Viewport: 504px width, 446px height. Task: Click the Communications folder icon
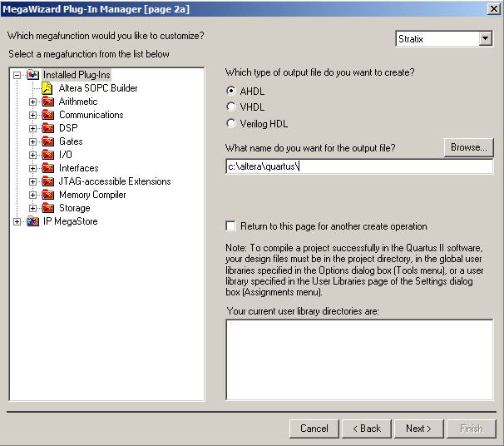tap(47, 115)
